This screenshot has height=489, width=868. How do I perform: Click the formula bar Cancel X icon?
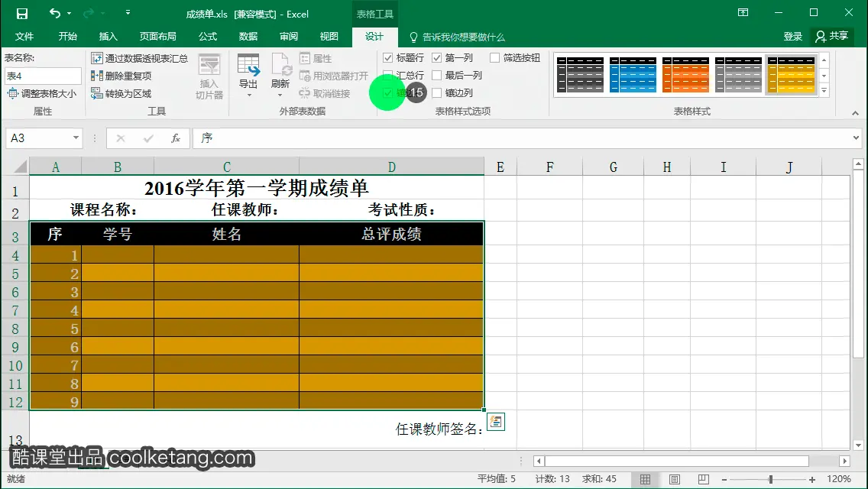point(121,138)
